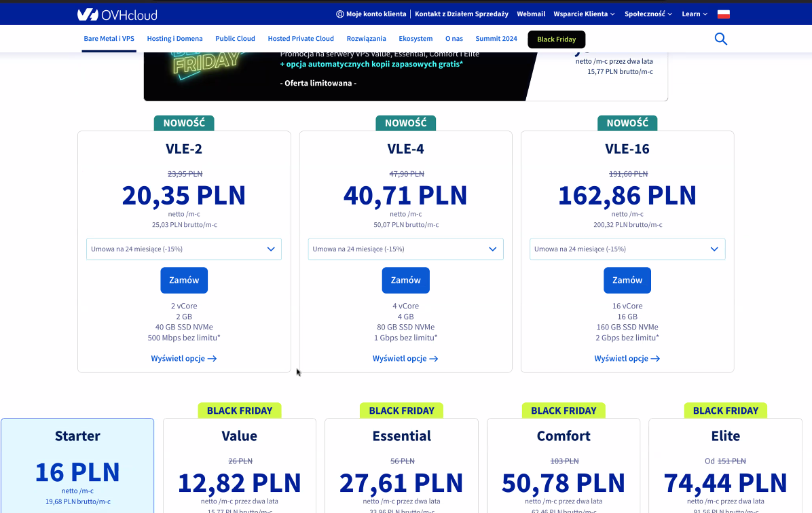
Task: Click the 20,35 PLN price
Action: click(184, 196)
